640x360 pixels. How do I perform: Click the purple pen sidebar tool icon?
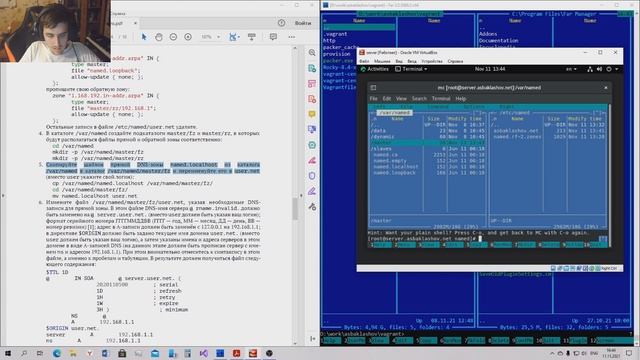coord(312,191)
